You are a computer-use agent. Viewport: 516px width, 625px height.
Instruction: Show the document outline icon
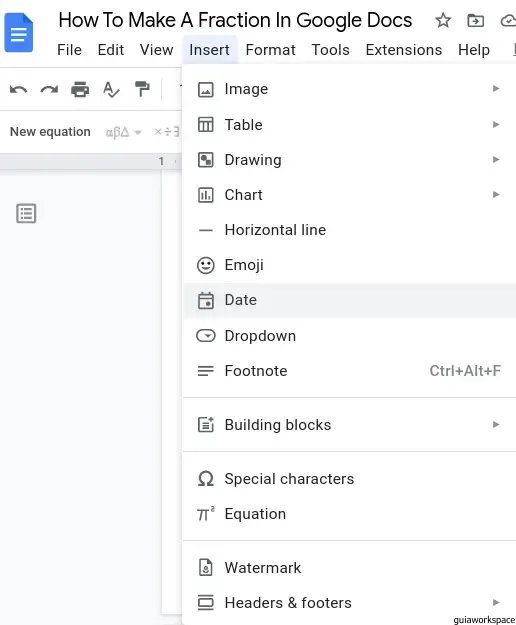click(26, 213)
